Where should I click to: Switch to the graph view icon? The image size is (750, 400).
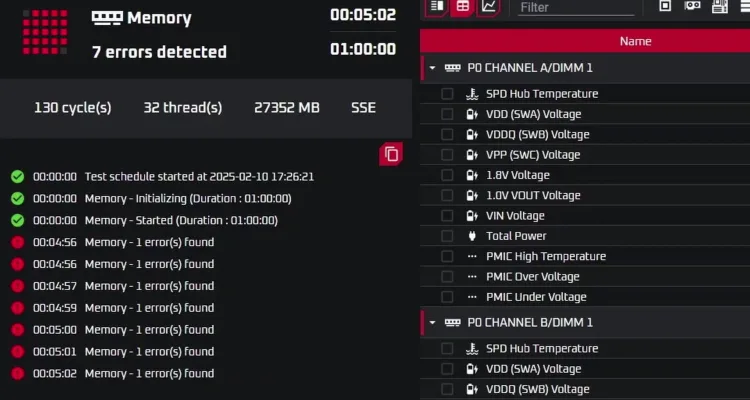point(488,6)
